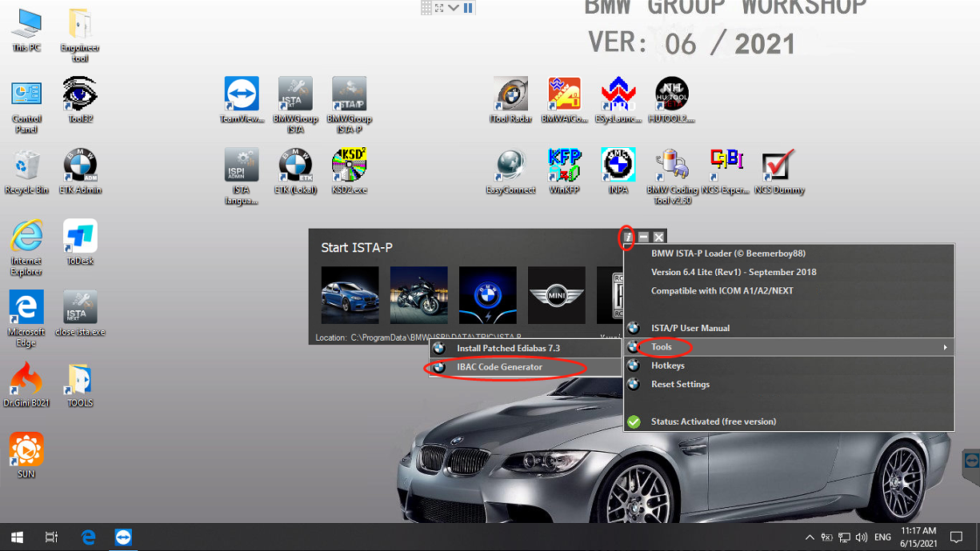The image size is (980, 551).
Task: Click the info button in Start ISTA-P
Action: [628, 237]
